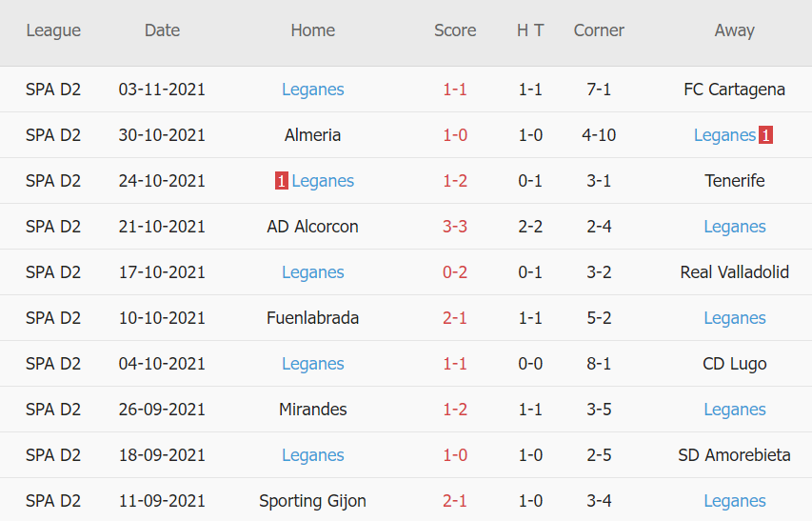
Task: Open the Leganes link in the SD Amorebieta match
Action: [313, 455]
